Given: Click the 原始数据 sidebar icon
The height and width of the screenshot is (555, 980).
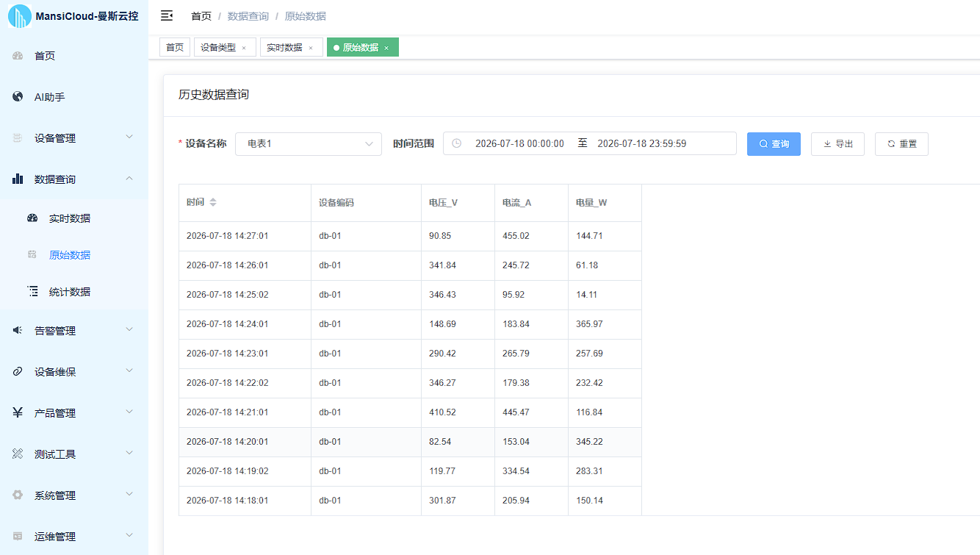Looking at the screenshot, I should click(x=32, y=255).
